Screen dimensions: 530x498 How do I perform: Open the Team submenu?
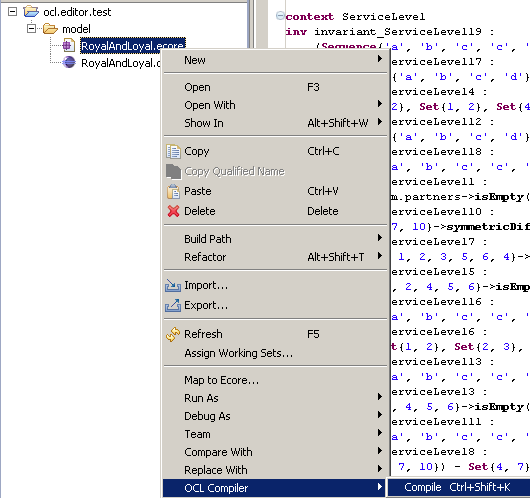click(x=275, y=434)
